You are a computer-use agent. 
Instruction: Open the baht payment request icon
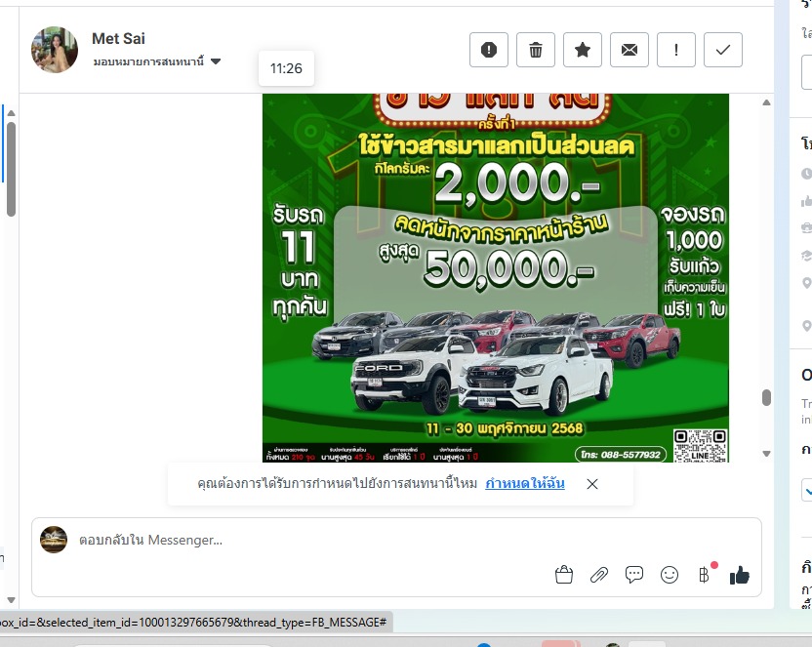pos(705,575)
